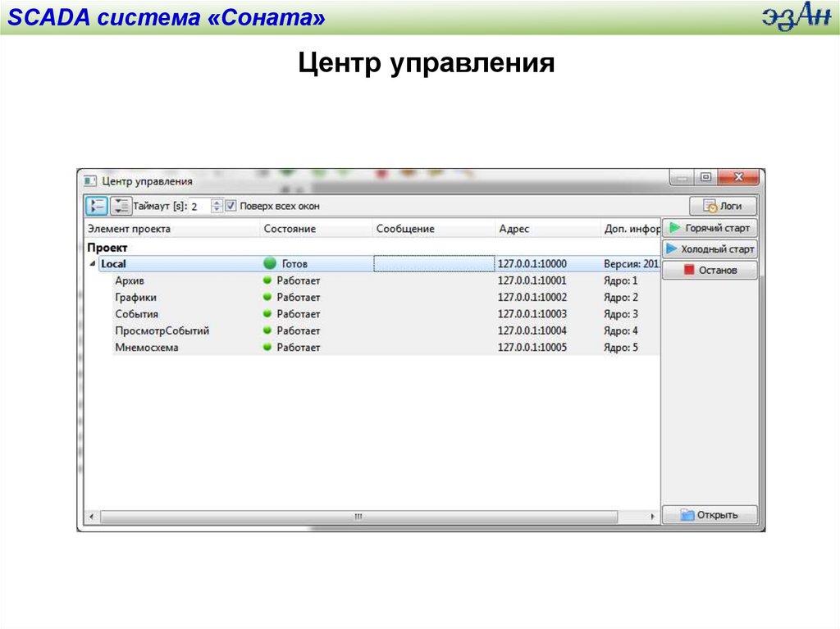Click the expand tree icon in toolbar
Image resolution: width=840 pixels, height=629 pixels.
click(96, 206)
